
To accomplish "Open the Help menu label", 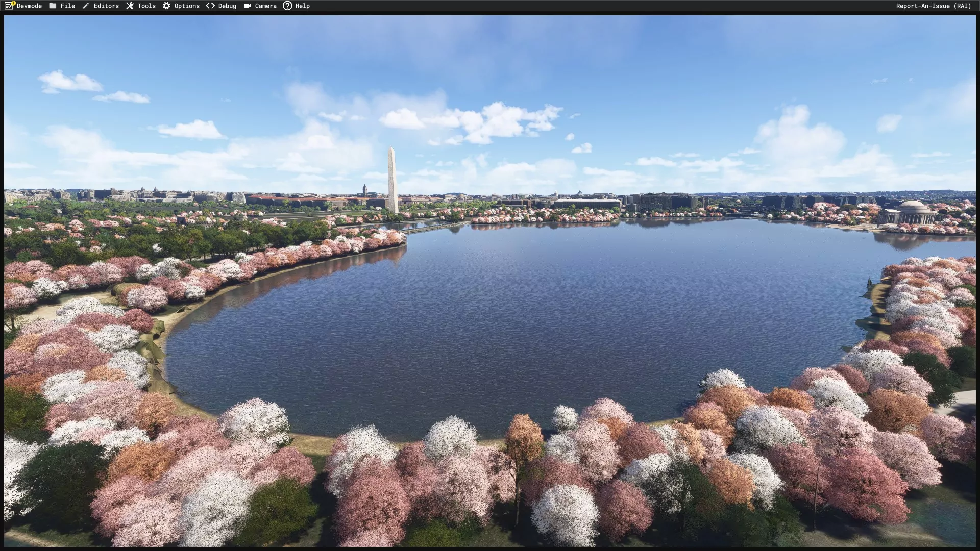I will coord(302,6).
